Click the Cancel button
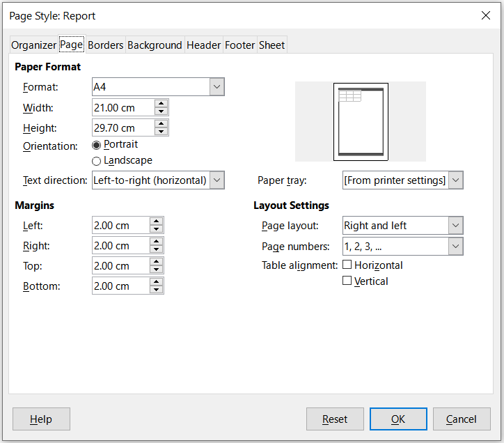504x443 pixels. [x=462, y=419]
